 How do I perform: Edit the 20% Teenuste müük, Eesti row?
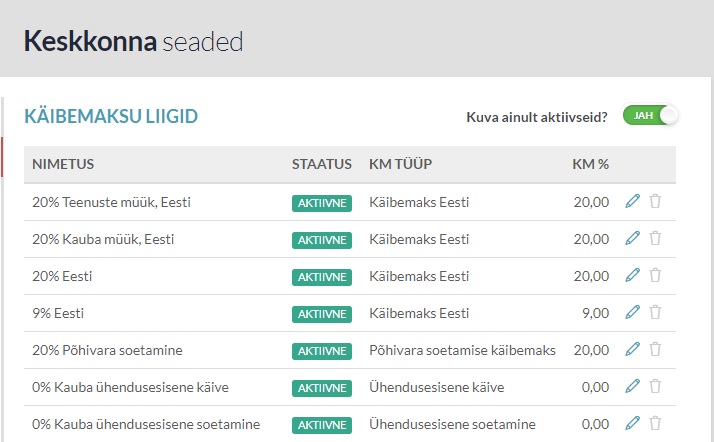(632, 201)
